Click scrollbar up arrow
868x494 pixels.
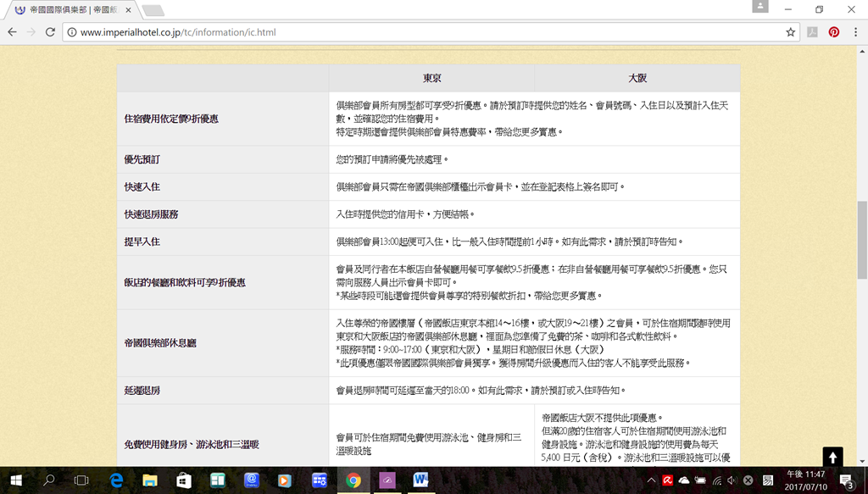click(x=862, y=52)
